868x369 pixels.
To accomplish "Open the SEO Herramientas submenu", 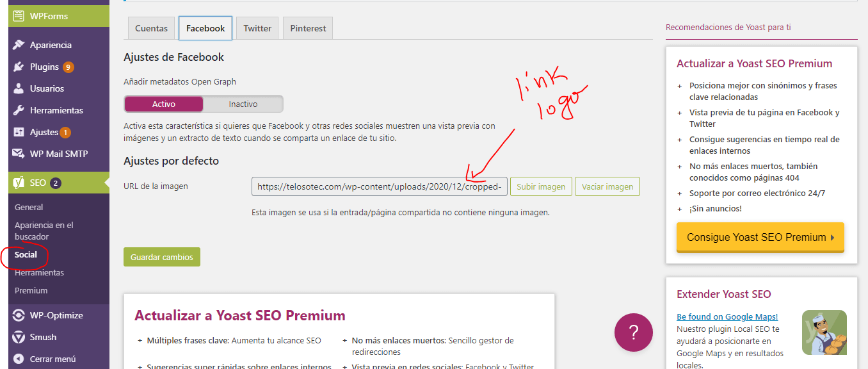I will tap(39, 272).
